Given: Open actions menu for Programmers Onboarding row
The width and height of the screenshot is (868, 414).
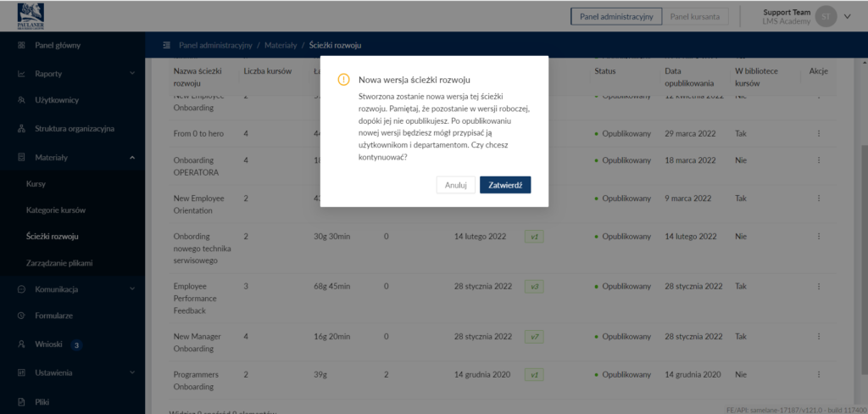Looking at the screenshot, I should click(818, 374).
